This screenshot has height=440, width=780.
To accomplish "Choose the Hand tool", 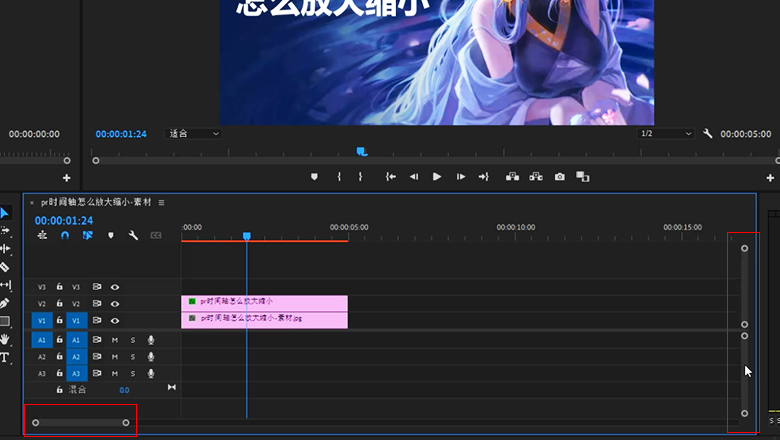I will pos(5,340).
